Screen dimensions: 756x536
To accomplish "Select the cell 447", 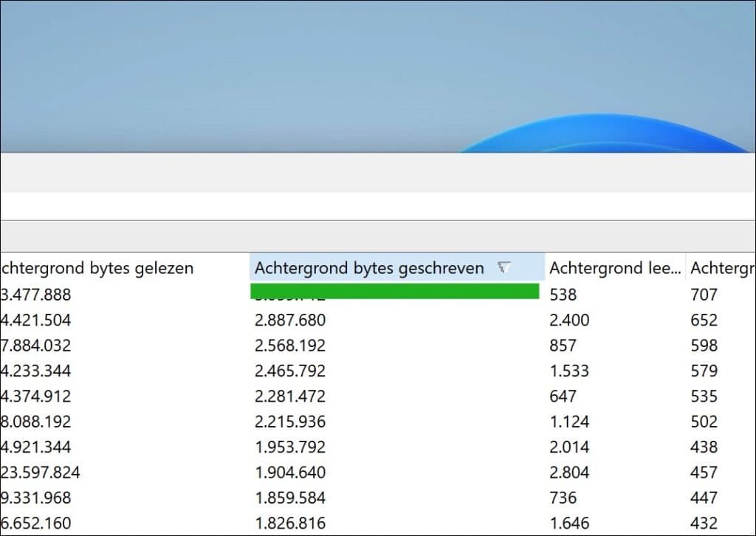I will pos(704,498).
